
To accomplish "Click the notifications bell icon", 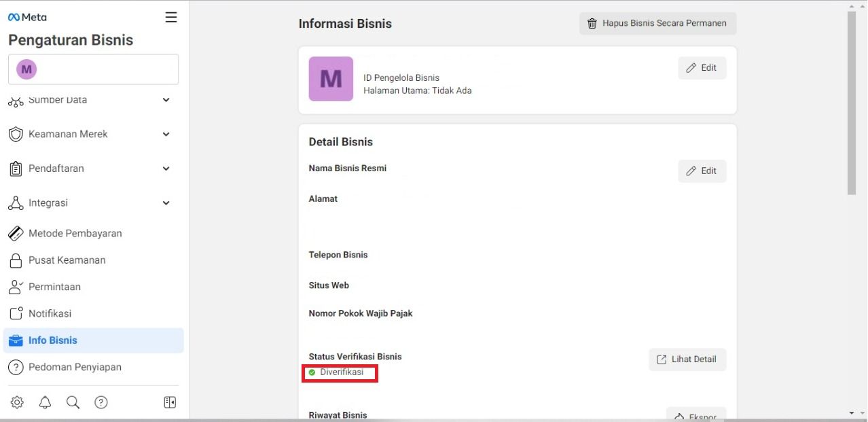I will tap(45, 402).
